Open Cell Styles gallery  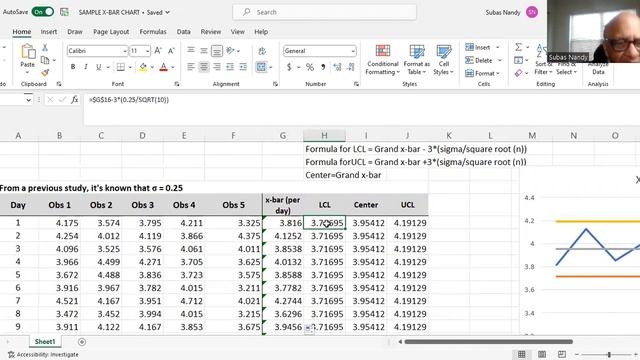point(443,60)
